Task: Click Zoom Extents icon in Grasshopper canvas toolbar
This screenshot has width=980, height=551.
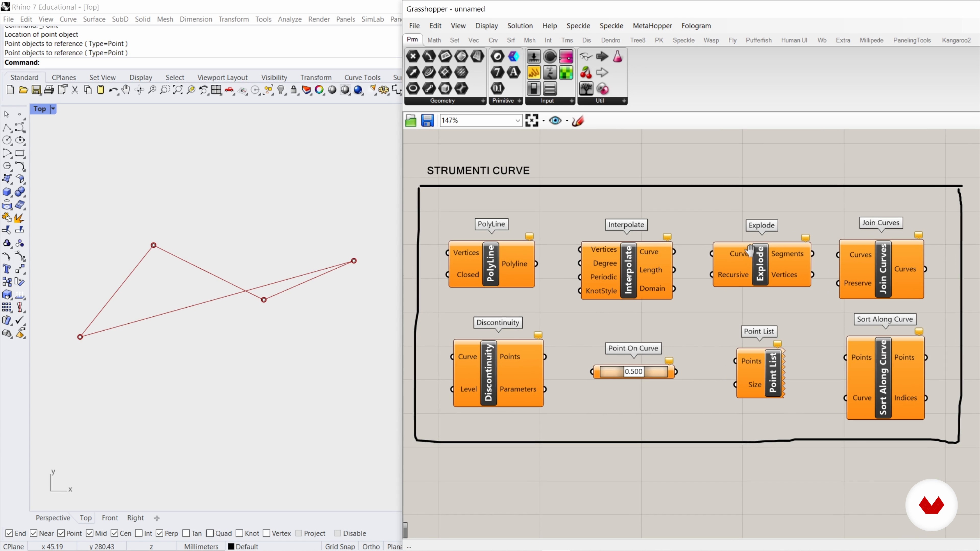Action: coord(531,121)
